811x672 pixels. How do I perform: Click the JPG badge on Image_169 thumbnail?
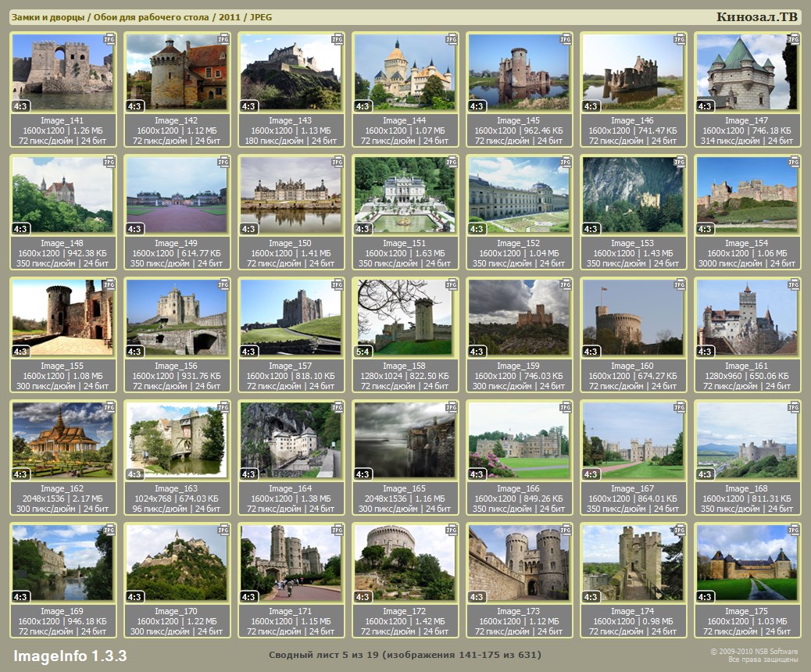pyautogui.click(x=109, y=530)
